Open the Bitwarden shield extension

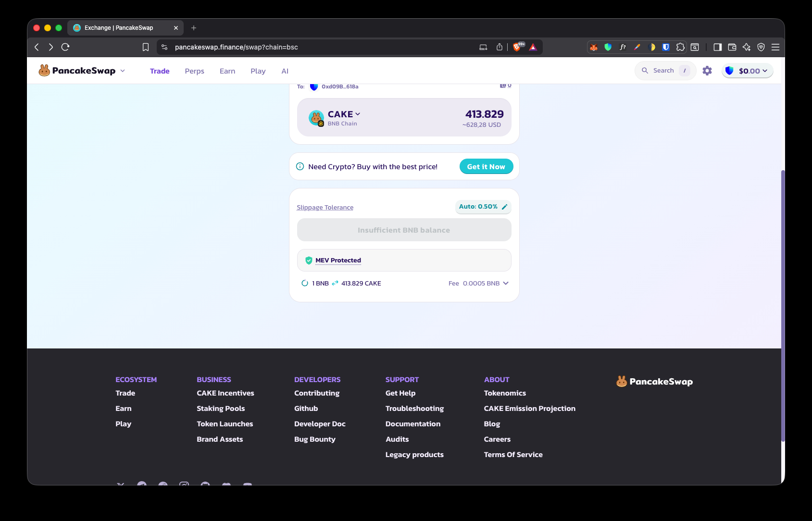click(666, 47)
